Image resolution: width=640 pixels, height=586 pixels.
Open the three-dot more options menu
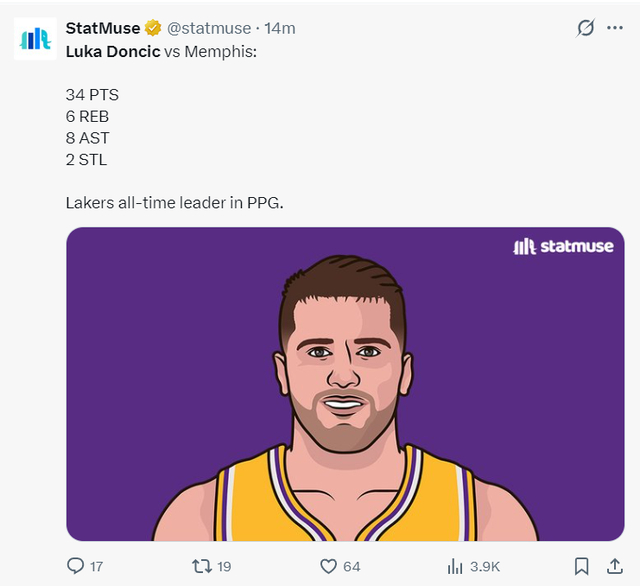pyautogui.click(x=615, y=28)
